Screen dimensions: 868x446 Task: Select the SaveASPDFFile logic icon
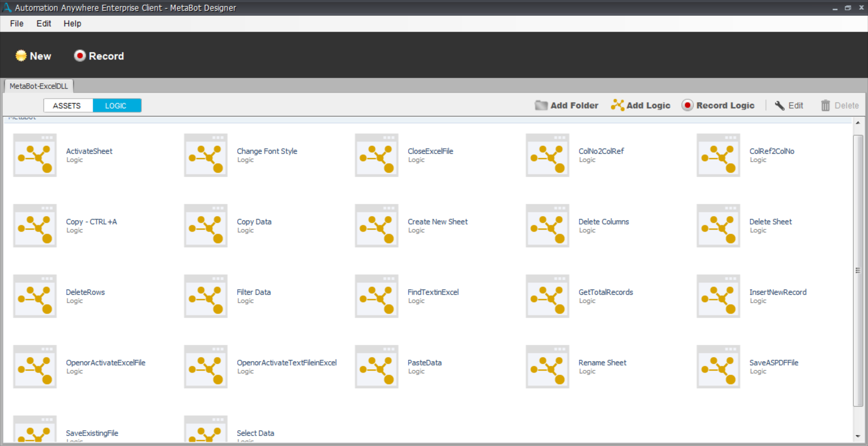point(718,366)
